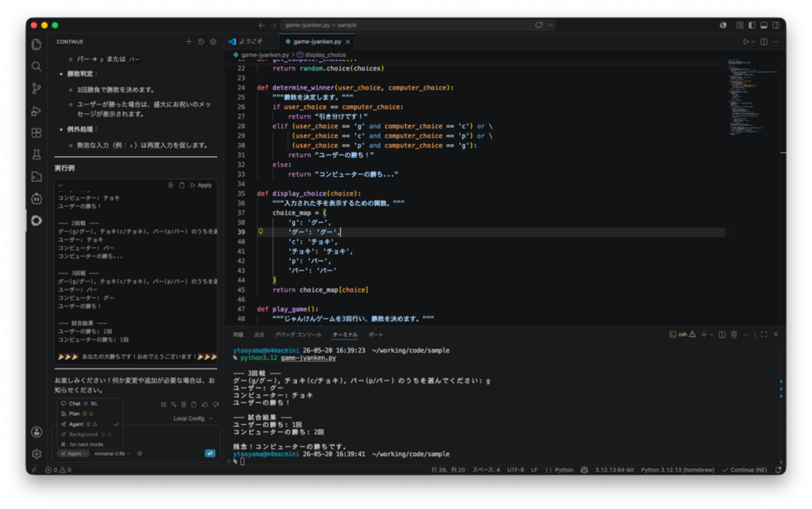812x509 pixels.
Task: Kill the terminal with trash icon
Action: point(733,335)
